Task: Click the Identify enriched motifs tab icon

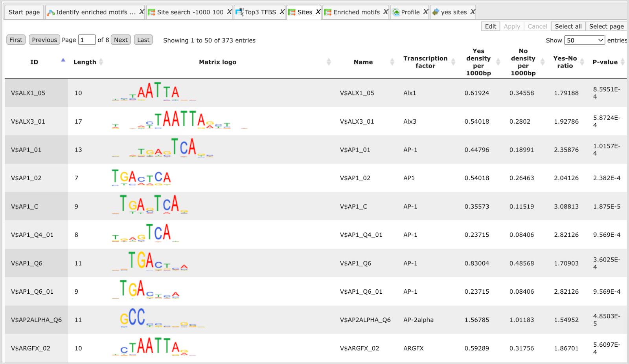Action: (51, 13)
